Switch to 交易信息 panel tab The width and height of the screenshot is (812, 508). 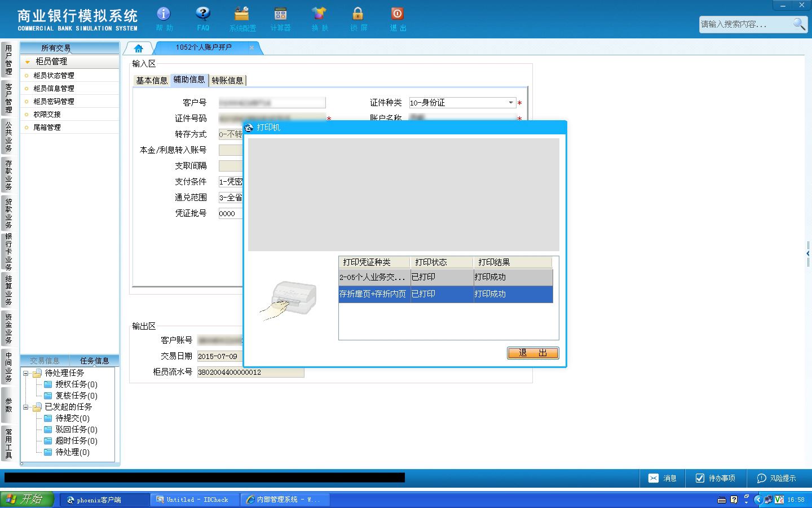(45, 361)
